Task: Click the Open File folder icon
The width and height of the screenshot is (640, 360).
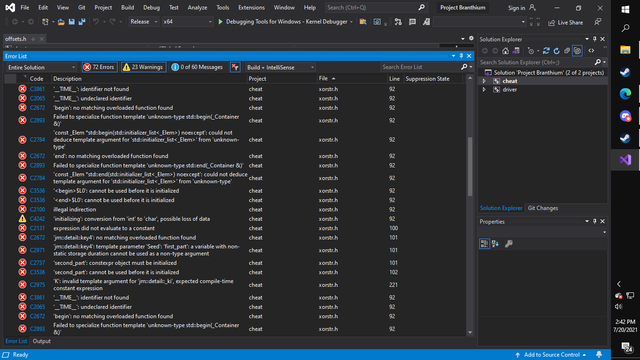Action: coord(61,22)
